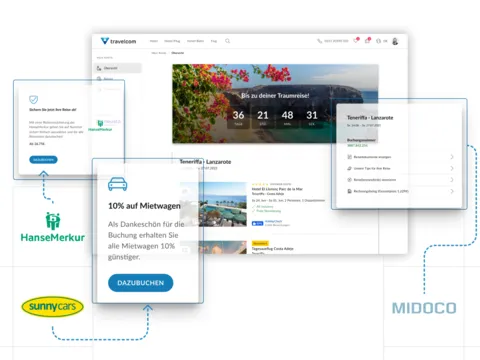
Task: Click the shield icon in the insurance card
Action: 34,99
